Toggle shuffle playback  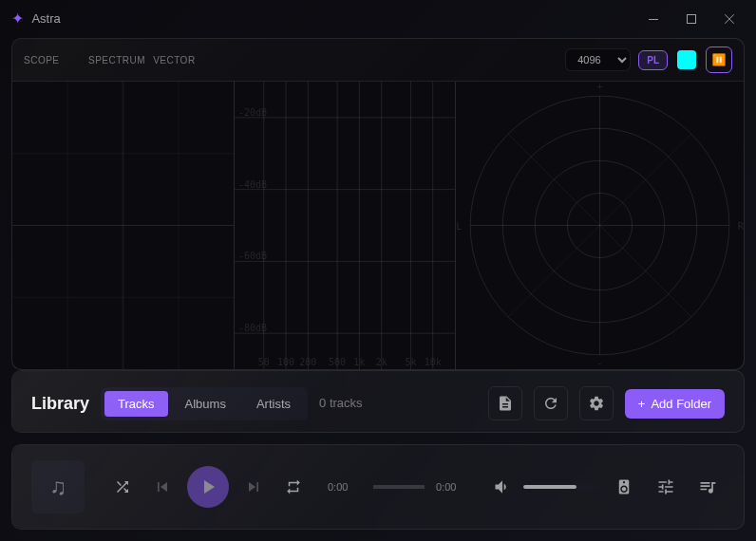coord(123,487)
